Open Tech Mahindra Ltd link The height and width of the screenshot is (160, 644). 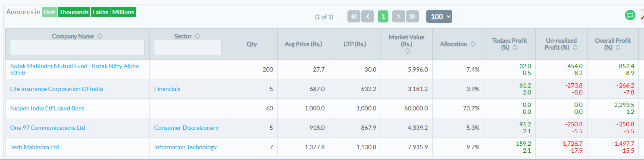pos(34,147)
